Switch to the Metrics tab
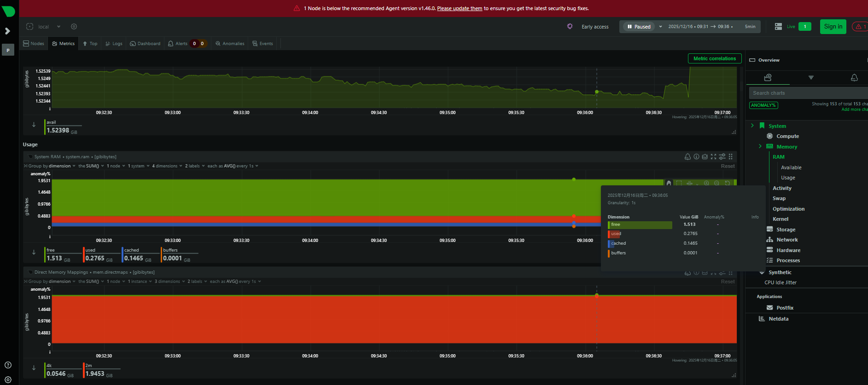868x385 pixels. (64, 44)
